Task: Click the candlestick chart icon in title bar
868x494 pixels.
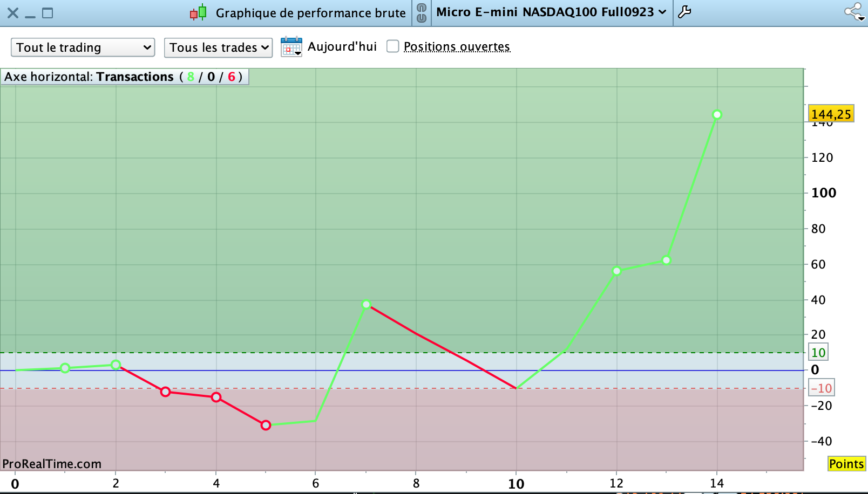Action: coord(198,12)
